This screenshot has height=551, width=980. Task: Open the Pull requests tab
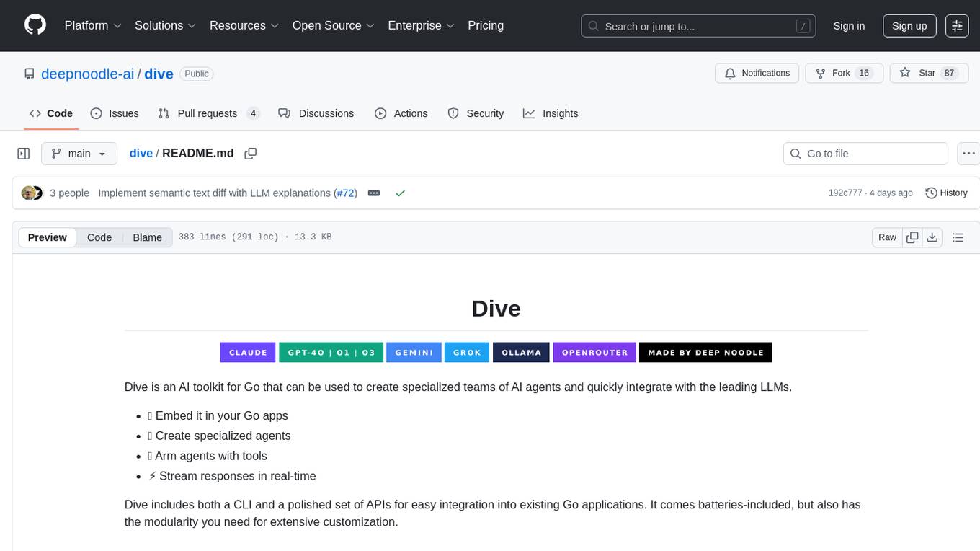pyautogui.click(x=209, y=113)
